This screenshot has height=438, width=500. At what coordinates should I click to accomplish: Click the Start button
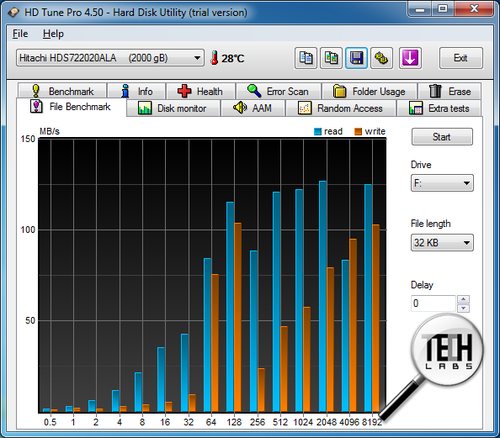click(442, 137)
